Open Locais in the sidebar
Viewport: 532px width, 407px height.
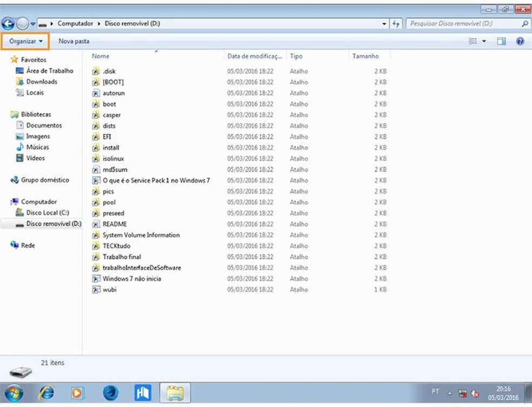(x=35, y=93)
